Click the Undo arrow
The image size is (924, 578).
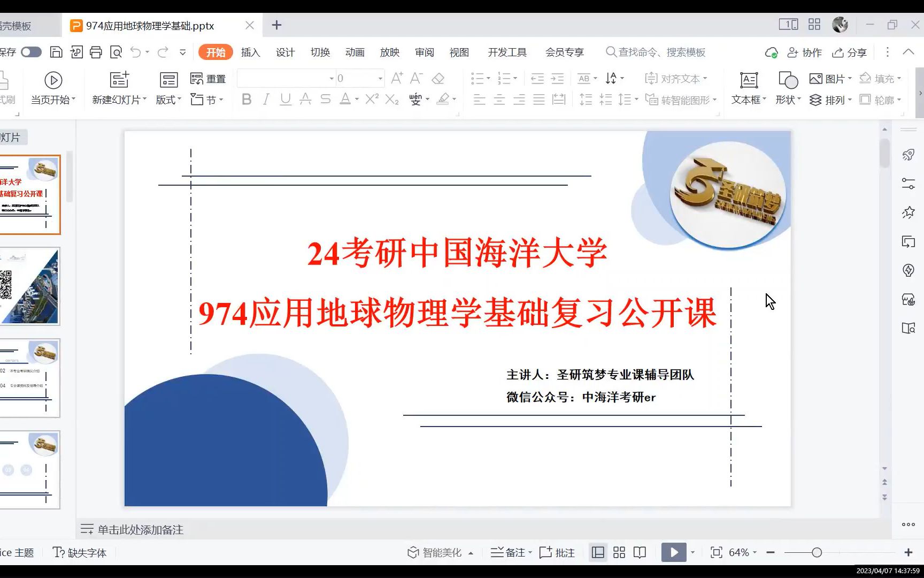coord(136,52)
